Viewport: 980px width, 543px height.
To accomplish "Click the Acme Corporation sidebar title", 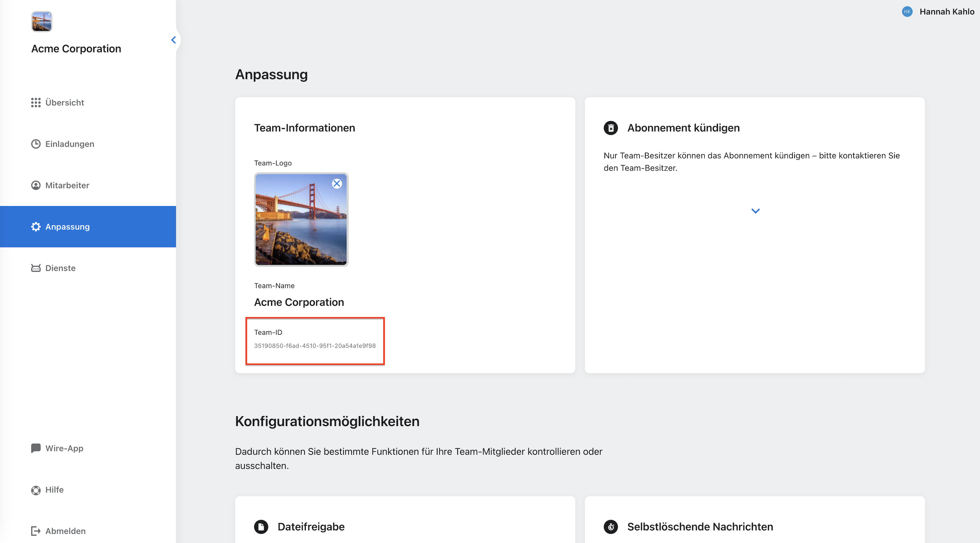I will tap(76, 49).
